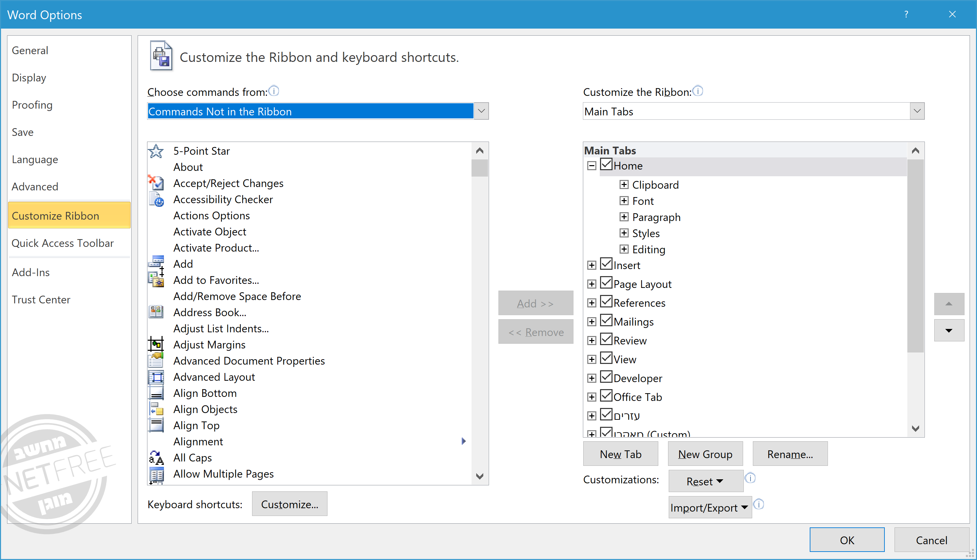Viewport: 977px width, 560px height.
Task: Expand the Clipboard group
Action: (x=624, y=185)
